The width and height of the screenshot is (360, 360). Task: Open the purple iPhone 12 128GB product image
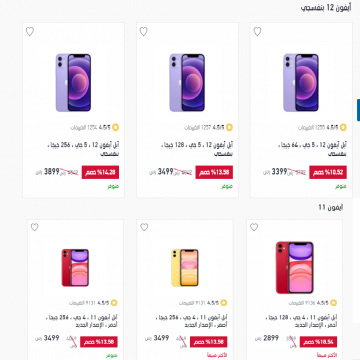click(x=187, y=83)
